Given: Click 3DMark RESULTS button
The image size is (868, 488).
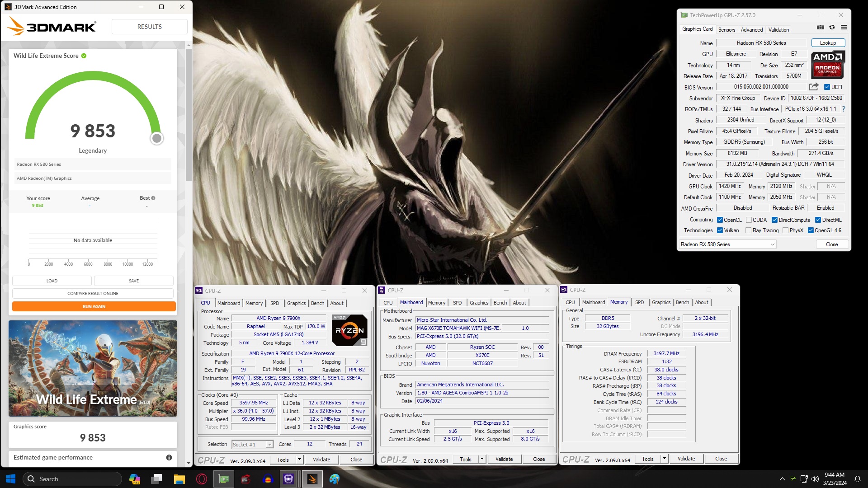Looking at the screenshot, I should pos(149,27).
